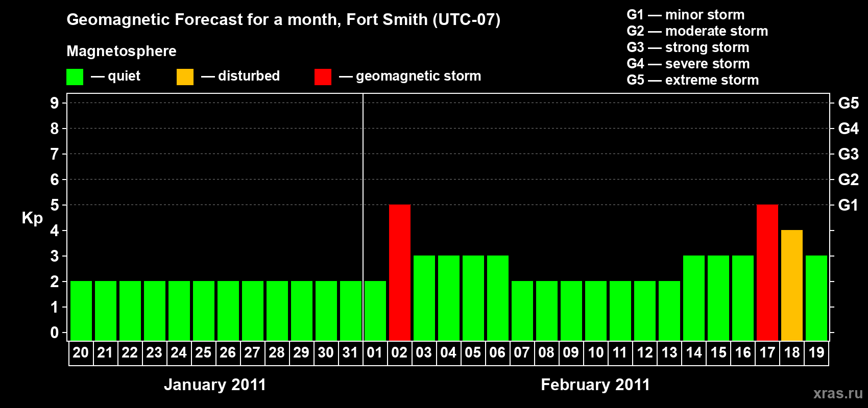This screenshot has width=868, height=408.
Task: Click the 'G5 — extreme storm' legend text
Action: click(693, 80)
